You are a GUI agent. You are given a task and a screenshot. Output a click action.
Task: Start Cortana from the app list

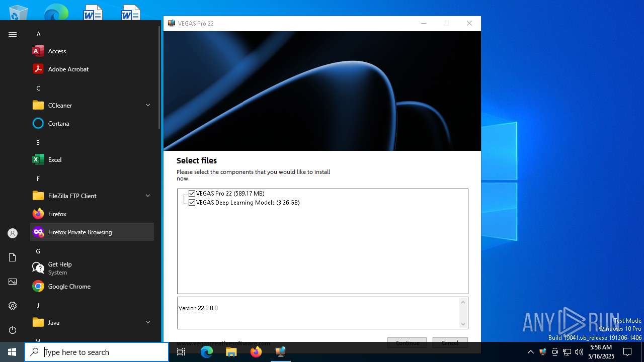click(92, 124)
